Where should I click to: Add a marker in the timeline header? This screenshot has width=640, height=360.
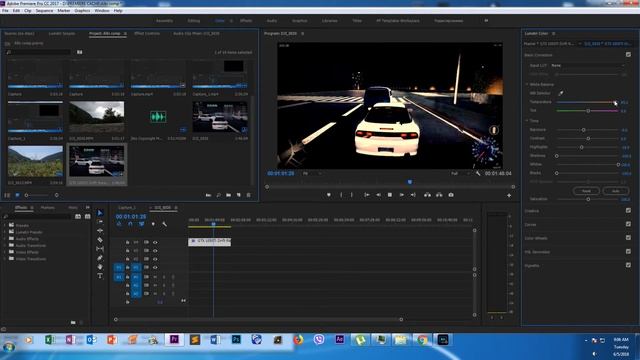click(x=153, y=224)
